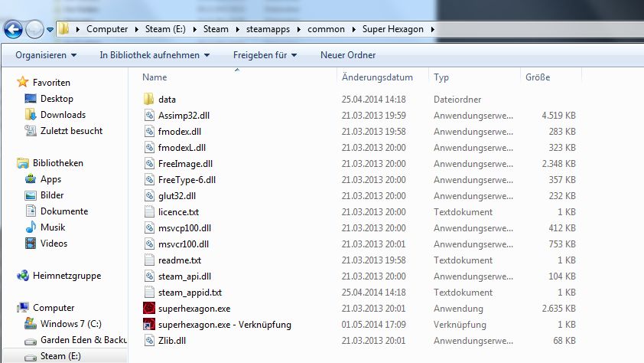Click the FreeImage.dll file icon

tap(149, 163)
